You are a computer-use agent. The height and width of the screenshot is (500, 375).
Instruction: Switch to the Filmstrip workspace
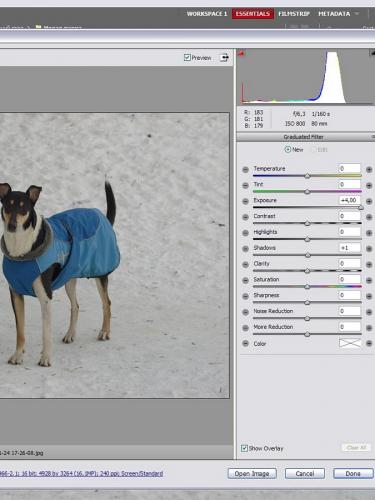(x=294, y=14)
